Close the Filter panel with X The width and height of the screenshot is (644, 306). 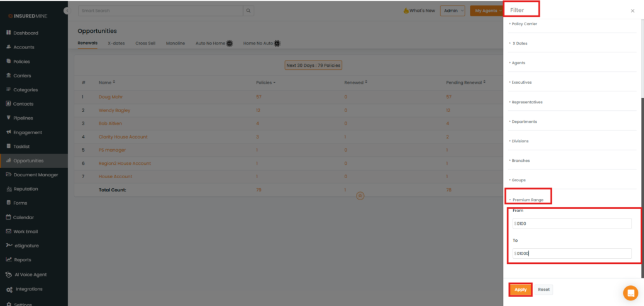(x=632, y=11)
